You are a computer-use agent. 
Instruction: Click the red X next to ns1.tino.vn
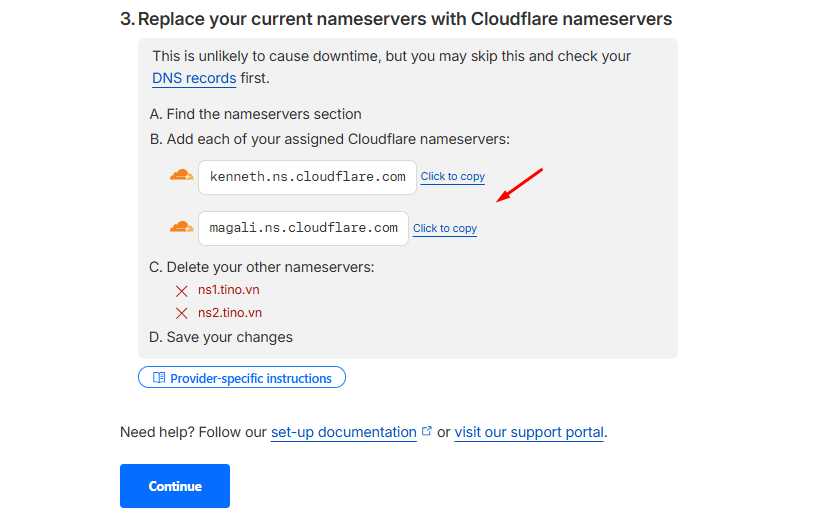click(x=181, y=291)
